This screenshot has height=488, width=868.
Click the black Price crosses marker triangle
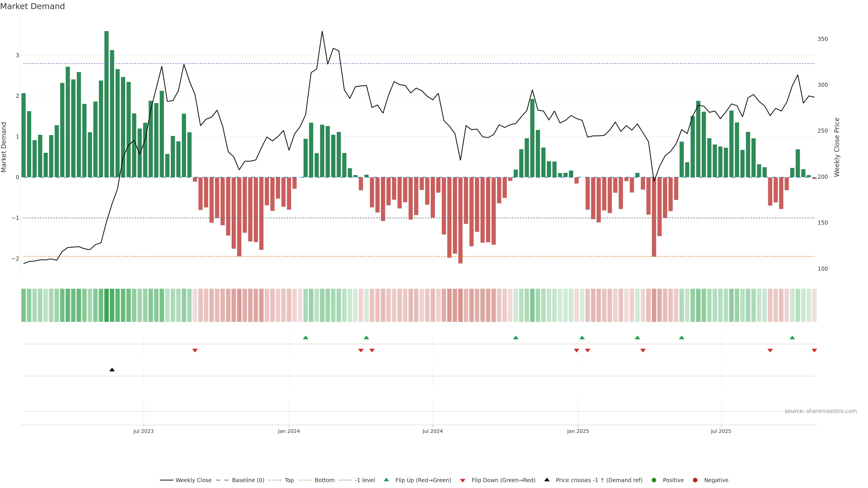112,370
